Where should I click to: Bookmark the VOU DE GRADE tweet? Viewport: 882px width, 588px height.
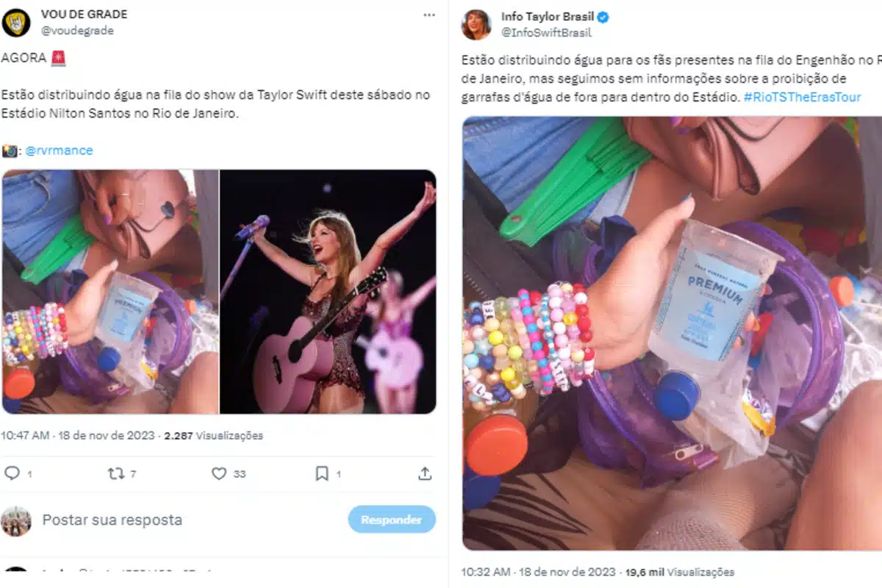pyautogui.click(x=322, y=473)
